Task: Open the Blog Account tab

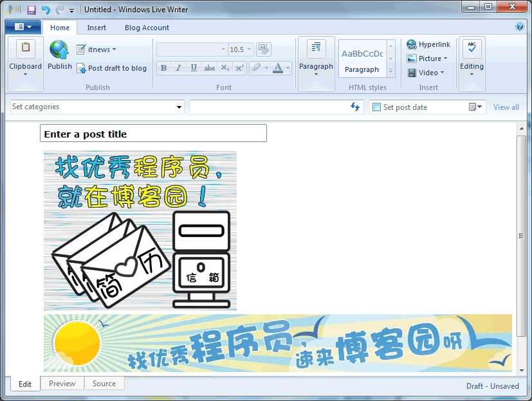Action: coord(147,28)
